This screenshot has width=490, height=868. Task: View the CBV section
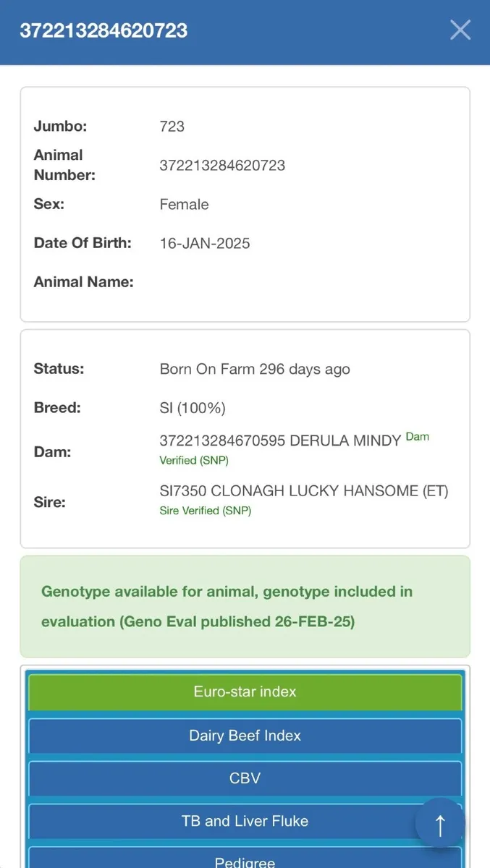tap(245, 778)
